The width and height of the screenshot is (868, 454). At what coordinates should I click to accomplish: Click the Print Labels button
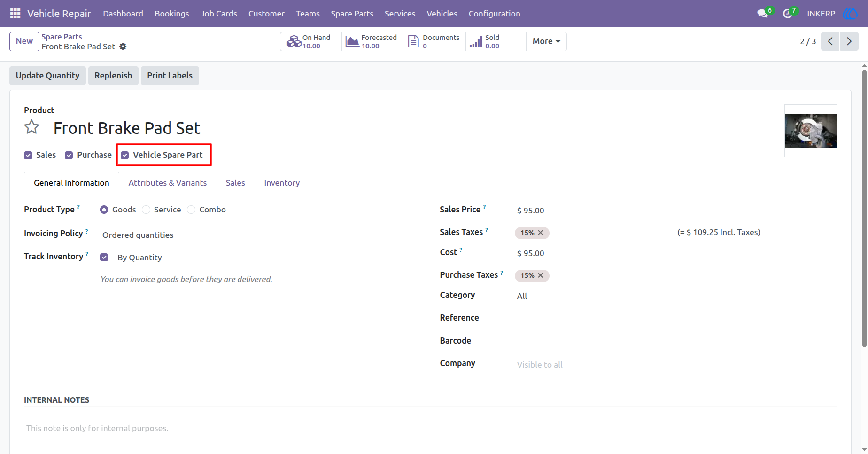coord(170,76)
